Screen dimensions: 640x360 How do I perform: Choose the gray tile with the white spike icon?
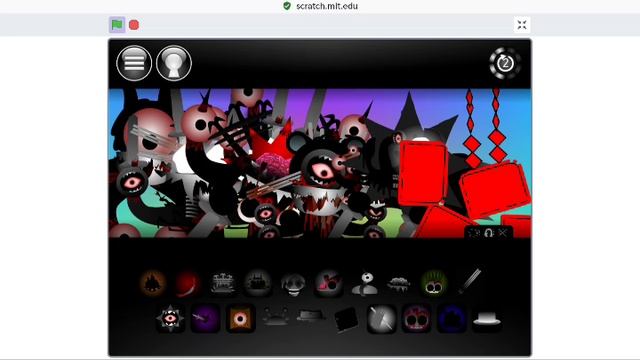[x=381, y=318]
